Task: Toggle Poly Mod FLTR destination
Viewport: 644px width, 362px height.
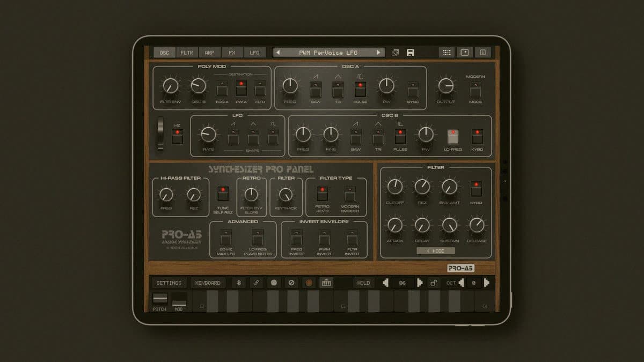Action: pyautogui.click(x=260, y=88)
